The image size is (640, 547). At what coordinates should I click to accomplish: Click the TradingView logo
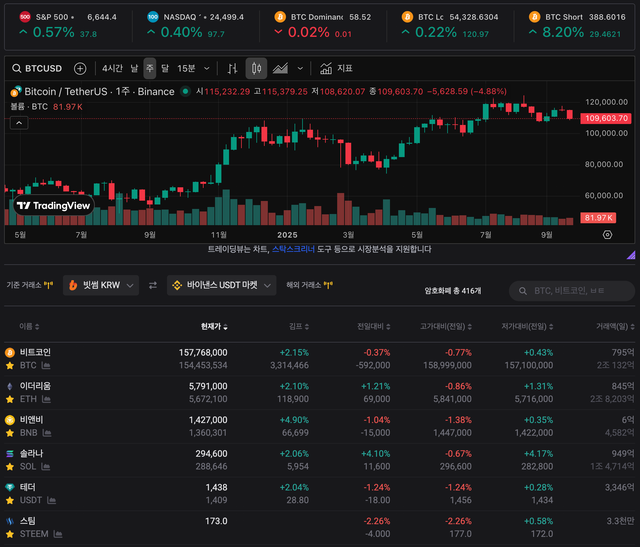(x=53, y=205)
